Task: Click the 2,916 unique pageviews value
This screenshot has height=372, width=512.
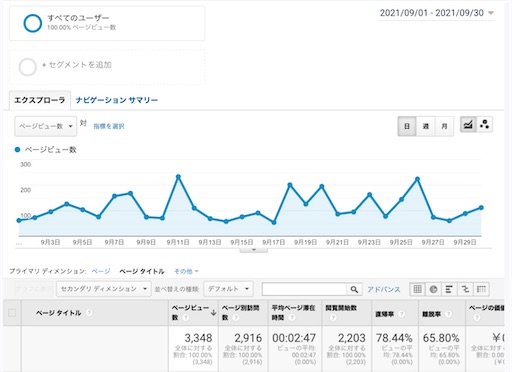Action: pos(248,338)
